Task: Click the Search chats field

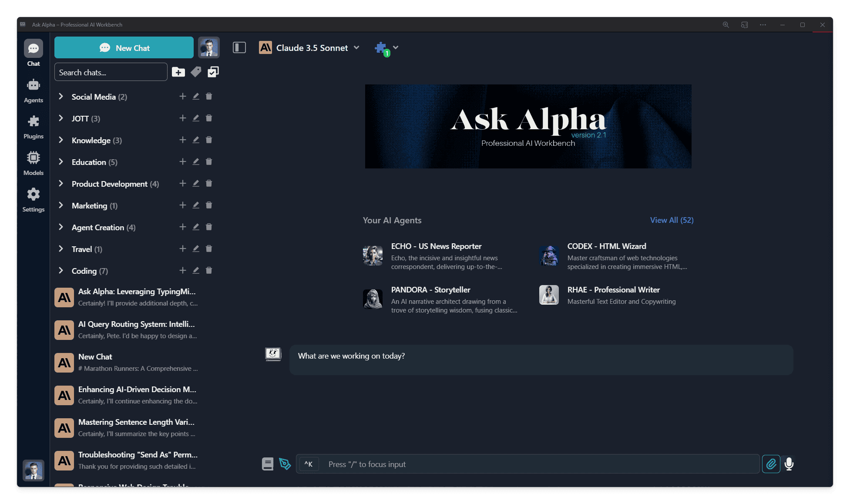Action: (x=111, y=72)
